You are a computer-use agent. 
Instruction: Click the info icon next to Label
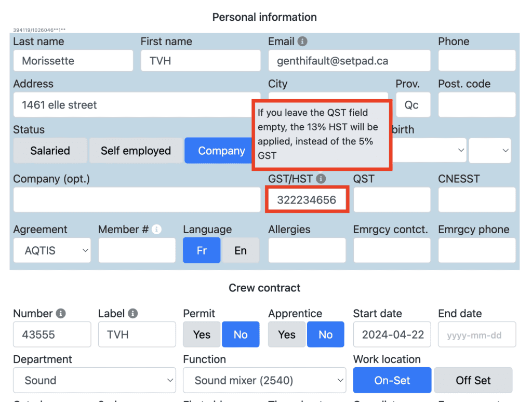133,314
